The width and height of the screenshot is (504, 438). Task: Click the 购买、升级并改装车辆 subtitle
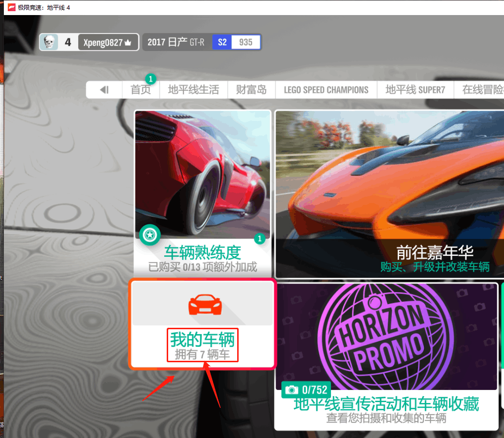coord(435,267)
